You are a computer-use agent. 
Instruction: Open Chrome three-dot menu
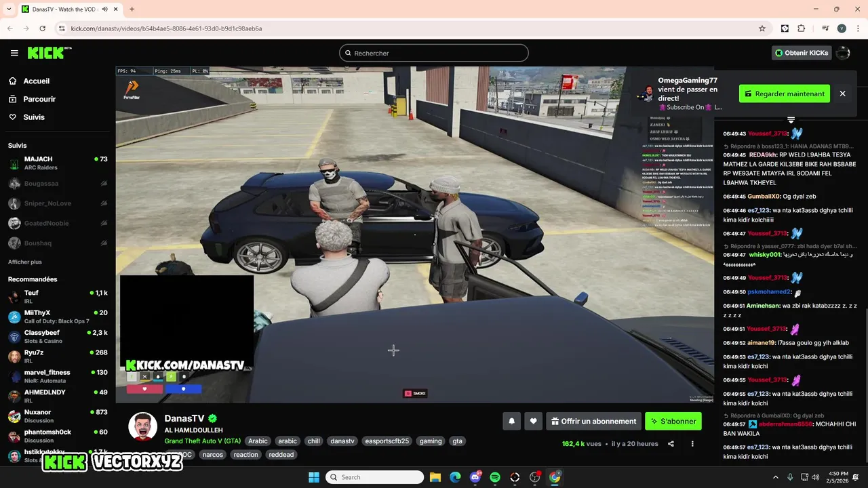point(857,28)
